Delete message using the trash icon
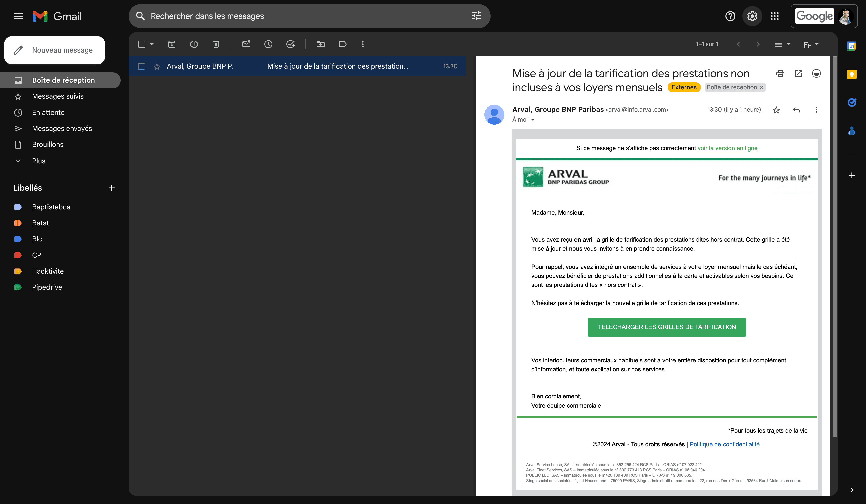 (x=216, y=44)
